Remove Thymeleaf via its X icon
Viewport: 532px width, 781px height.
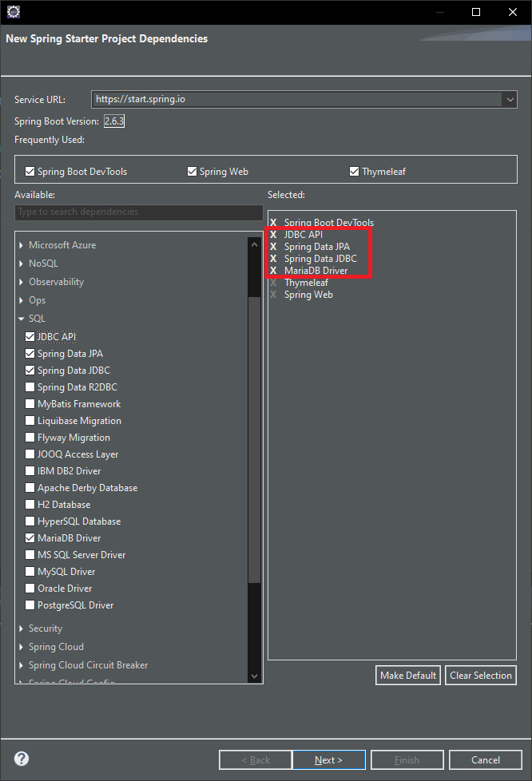tap(273, 283)
